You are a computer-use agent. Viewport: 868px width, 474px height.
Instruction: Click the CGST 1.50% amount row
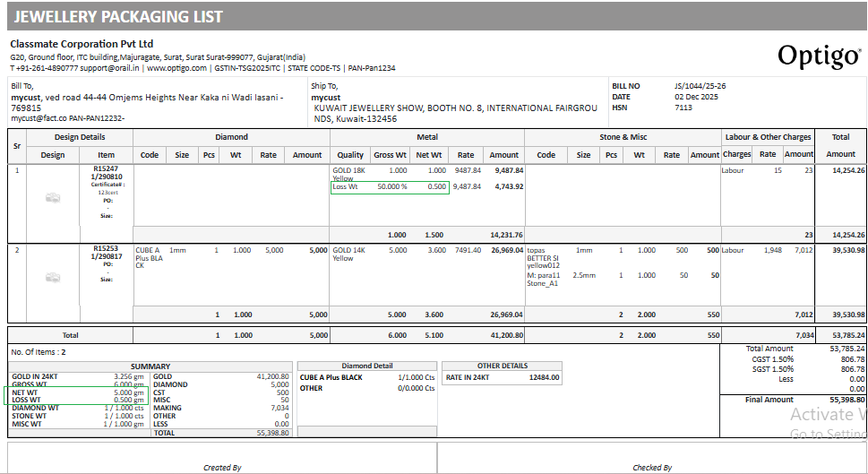805,358
